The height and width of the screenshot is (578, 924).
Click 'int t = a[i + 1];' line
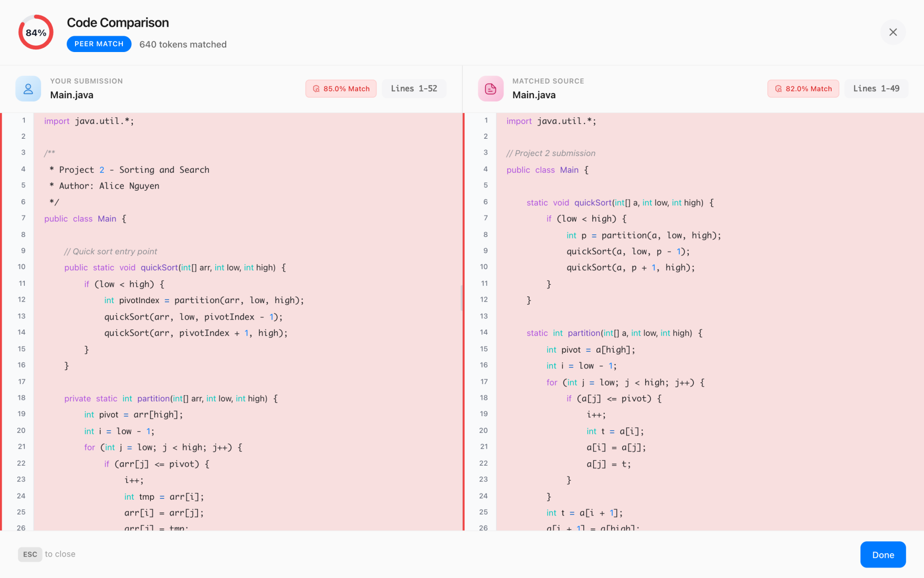[x=584, y=513]
